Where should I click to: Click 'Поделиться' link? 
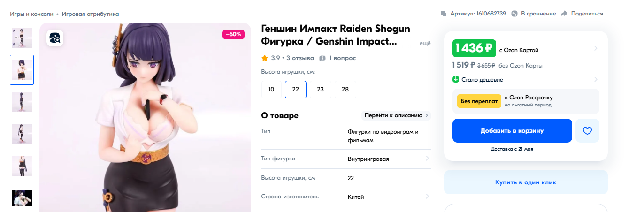587,14
